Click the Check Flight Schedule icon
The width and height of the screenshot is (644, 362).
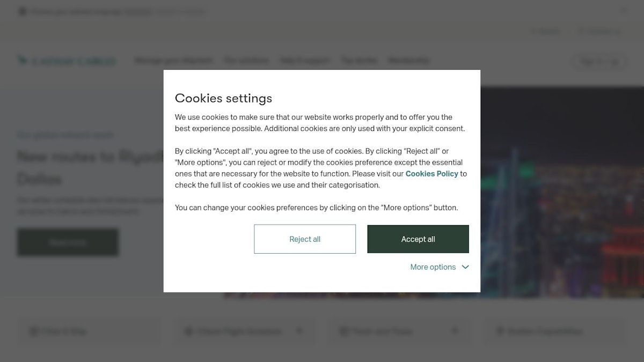[x=188, y=331]
